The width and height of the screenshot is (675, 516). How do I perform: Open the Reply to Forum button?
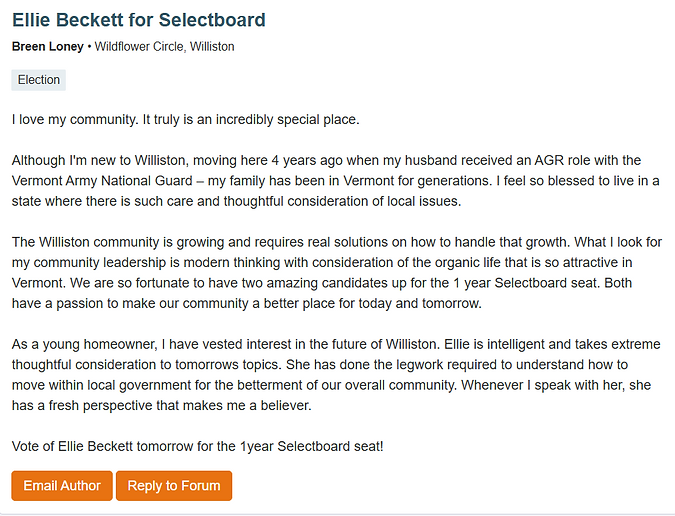pyautogui.click(x=174, y=486)
